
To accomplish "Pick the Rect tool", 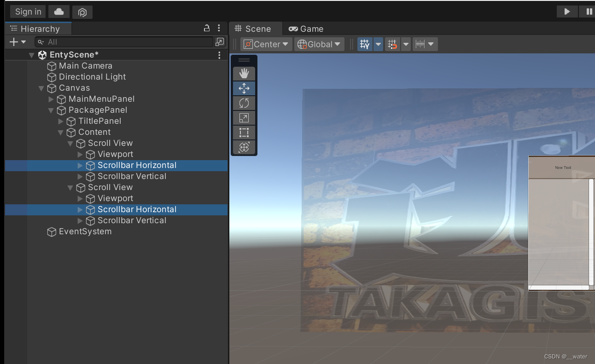I will (244, 133).
